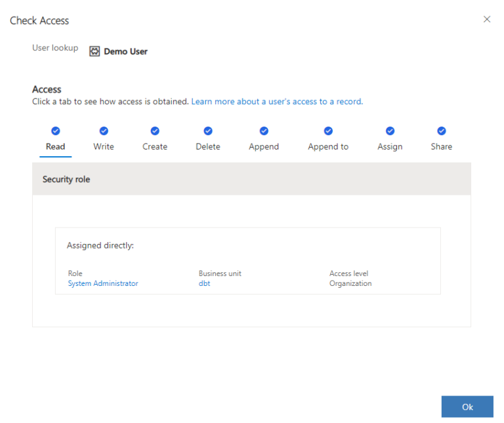Viewport: 504px width, 423px height.
Task: Click the Access section heading
Action: [47, 89]
